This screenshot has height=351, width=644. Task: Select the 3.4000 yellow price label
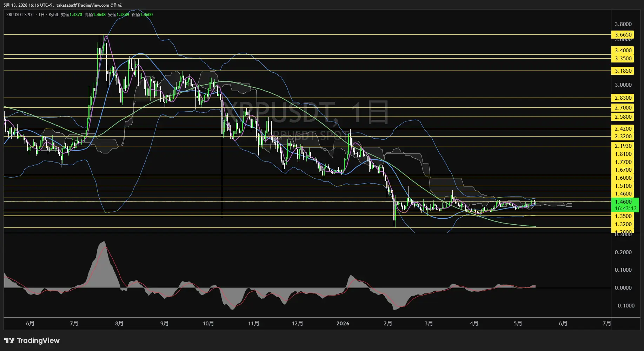click(623, 51)
